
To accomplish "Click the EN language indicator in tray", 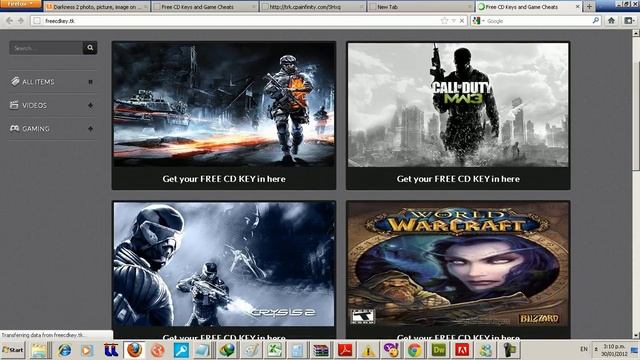I will (584, 349).
